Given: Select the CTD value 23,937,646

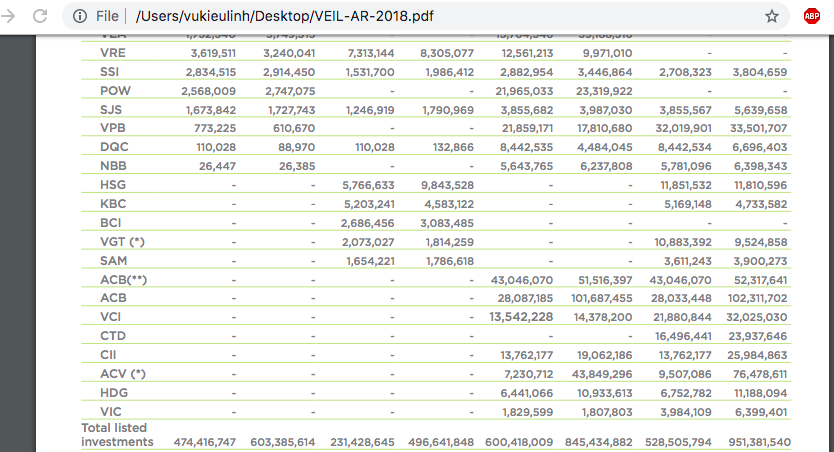Looking at the screenshot, I should click(748, 336).
